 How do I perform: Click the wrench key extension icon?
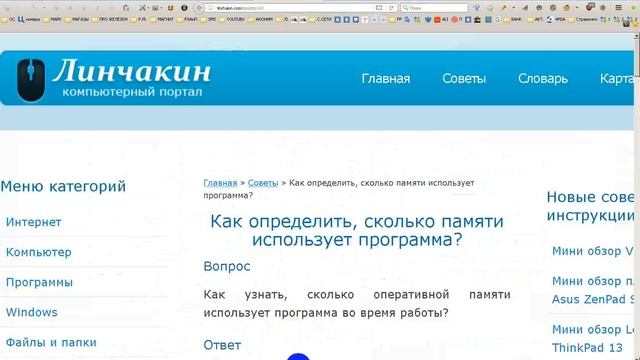[504, 8]
